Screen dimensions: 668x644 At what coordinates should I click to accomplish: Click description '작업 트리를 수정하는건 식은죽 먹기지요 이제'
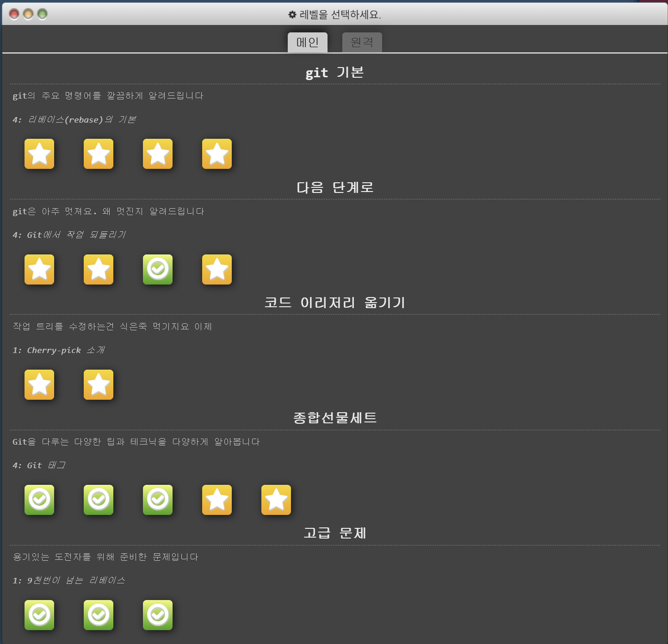112,327
